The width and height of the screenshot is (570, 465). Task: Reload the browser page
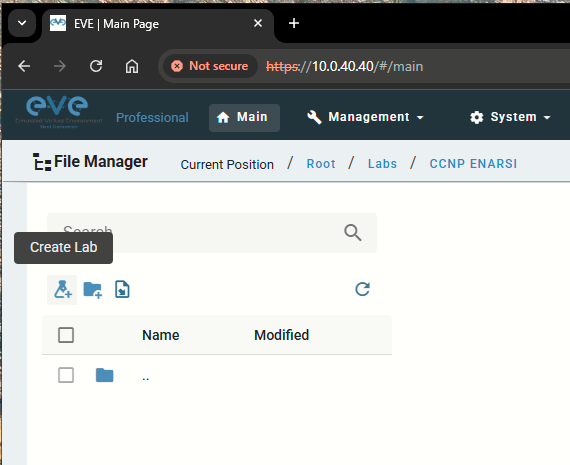[x=96, y=66]
